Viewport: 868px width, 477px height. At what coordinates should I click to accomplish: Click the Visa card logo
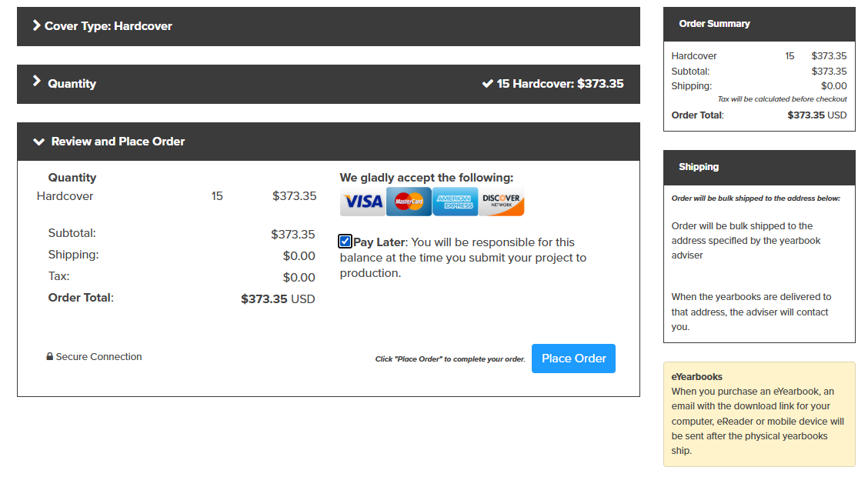pyautogui.click(x=362, y=202)
